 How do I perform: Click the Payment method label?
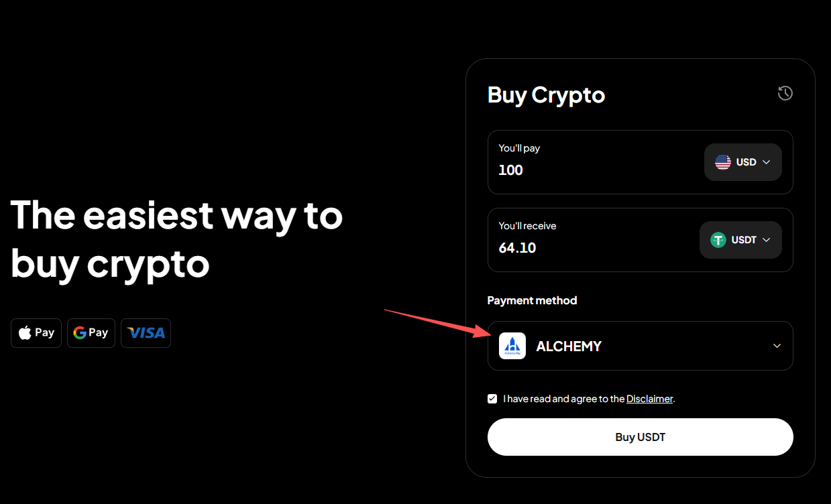coord(532,300)
